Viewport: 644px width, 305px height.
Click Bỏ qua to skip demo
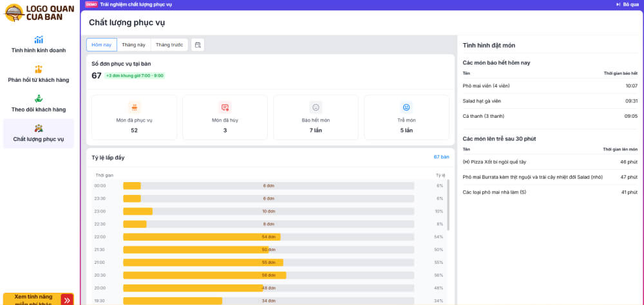click(627, 5)
